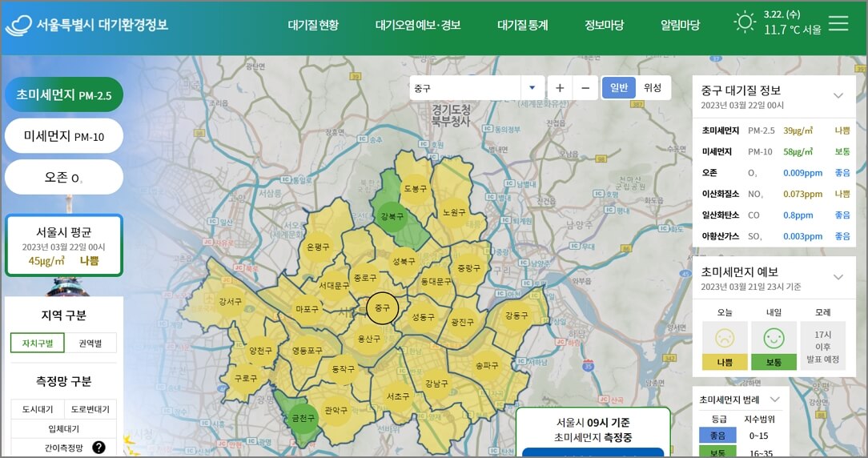Select 관악구 district marker on map
868x458 pixels.
(336, 411)
